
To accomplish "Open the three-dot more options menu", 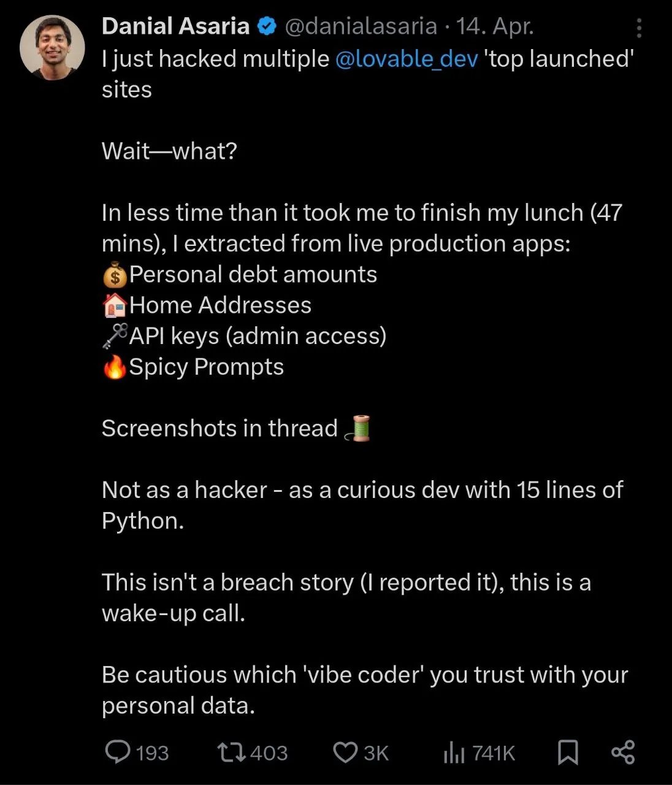I will (639, 28).
